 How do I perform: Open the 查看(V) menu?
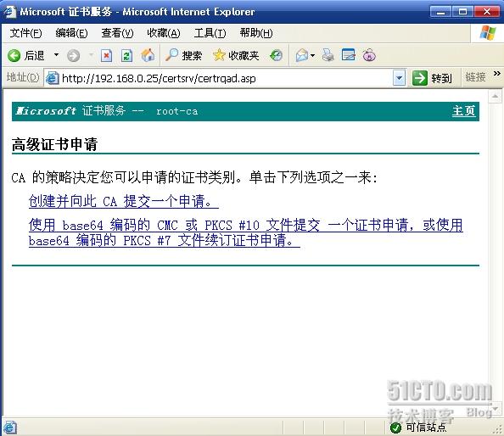117,33
